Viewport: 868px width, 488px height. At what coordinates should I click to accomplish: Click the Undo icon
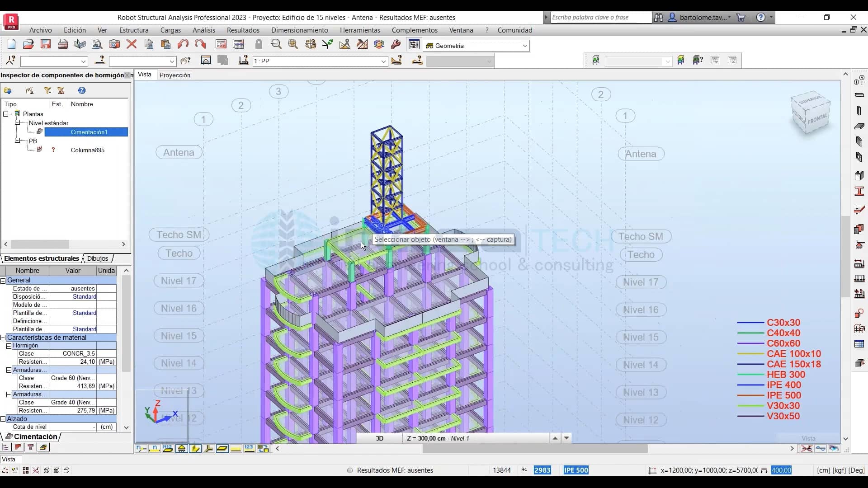[183, 44]
